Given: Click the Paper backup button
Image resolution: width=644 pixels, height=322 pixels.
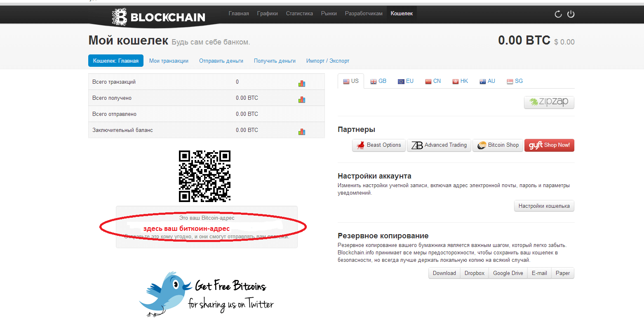Looking at the screenshot, I should coord(562,273).
